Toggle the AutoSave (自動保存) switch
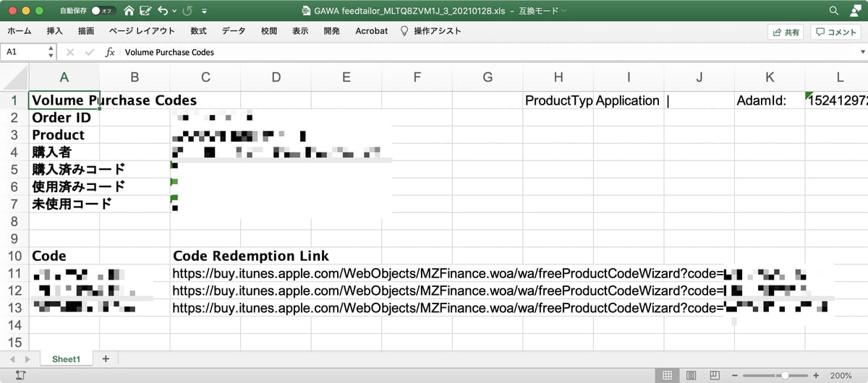The image size is (868, 383). pyautogui.click(x=102, y=11)
